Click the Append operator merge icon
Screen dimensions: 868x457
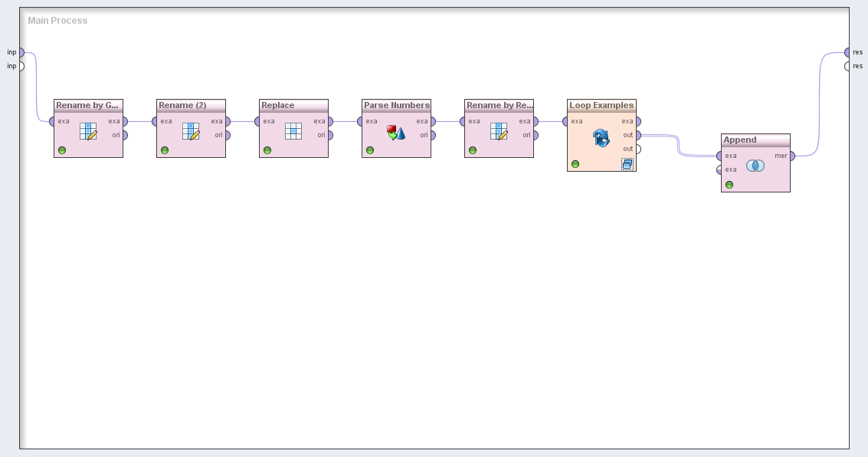[755, 166]
